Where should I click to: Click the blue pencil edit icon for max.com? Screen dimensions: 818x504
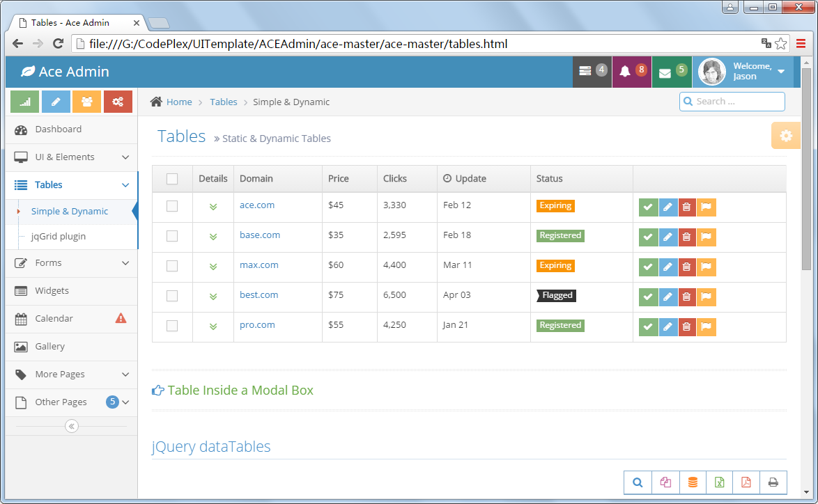667,267
